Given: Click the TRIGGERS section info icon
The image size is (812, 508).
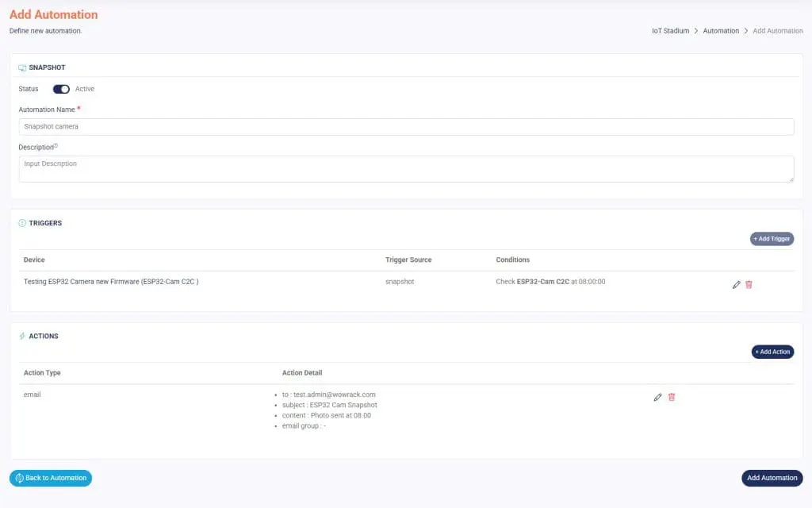Looking at the screenshot, I should click(22, 223).
